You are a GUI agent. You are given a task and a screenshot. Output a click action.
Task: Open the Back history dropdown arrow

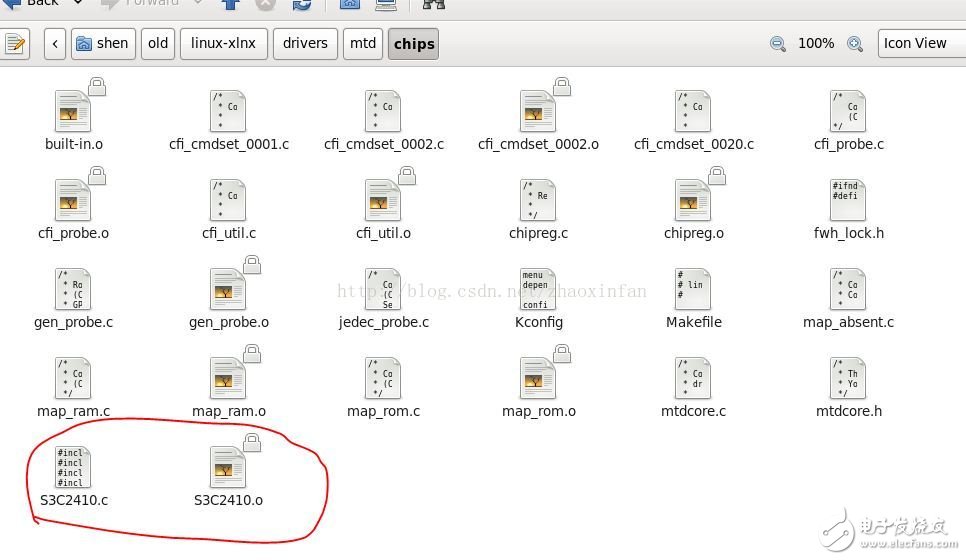click(78, 3)
